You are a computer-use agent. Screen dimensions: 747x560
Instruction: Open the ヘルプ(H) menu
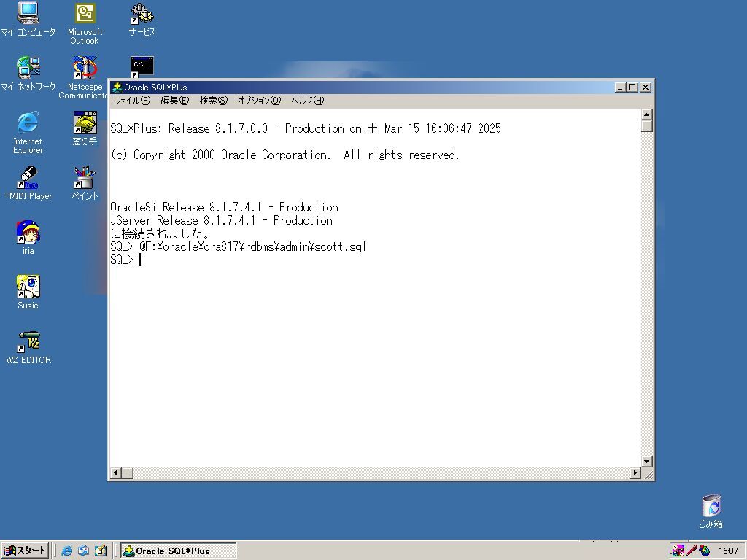click(308, 101)
